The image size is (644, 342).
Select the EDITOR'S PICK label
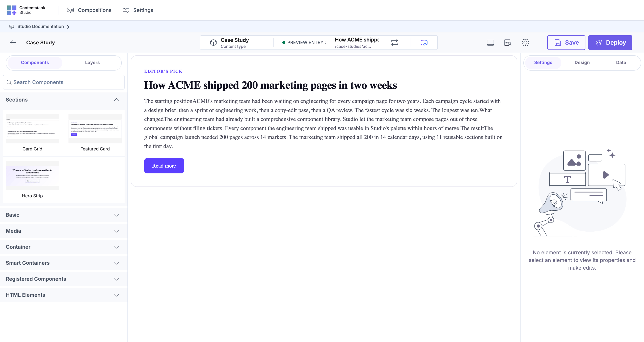click(x=163, y=71)
